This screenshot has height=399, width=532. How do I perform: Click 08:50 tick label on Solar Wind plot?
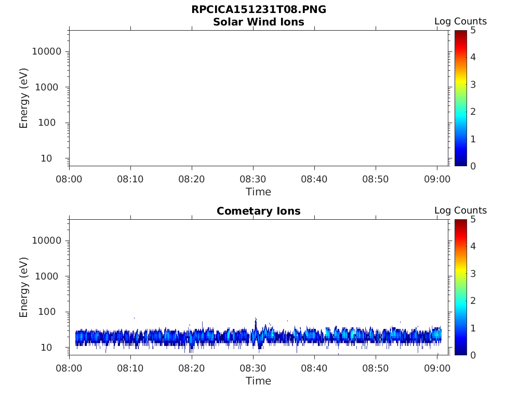tap(376, 179)
